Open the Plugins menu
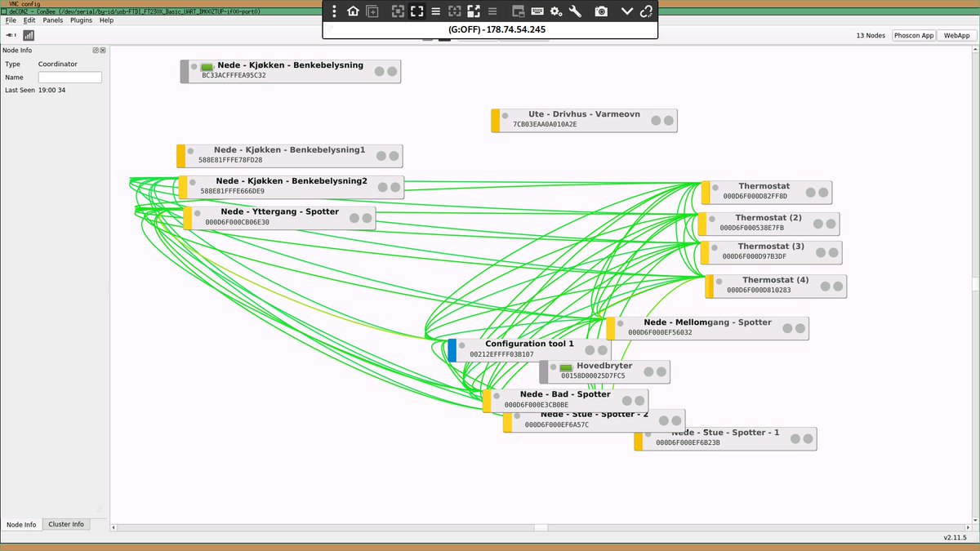This screenshot has height=551, width=980. pos(81,20)
